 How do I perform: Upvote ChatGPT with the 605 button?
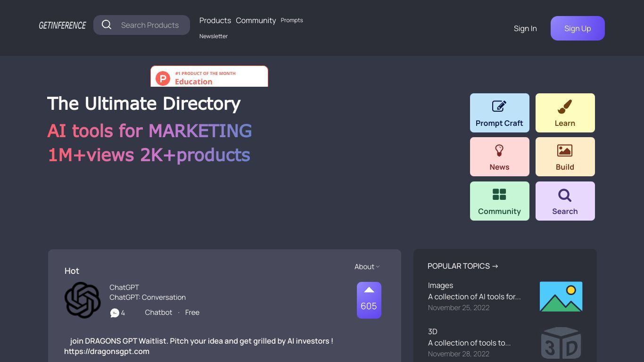(369, 300)
